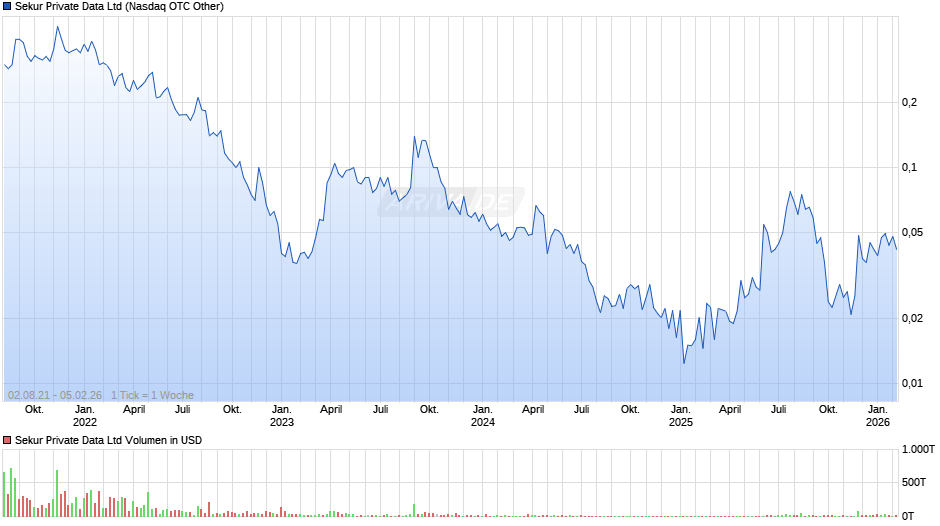Click the 'Jan. 2023' time axis label
The width and height of the screenshot is (940, 526).
pyautogui.click(x=282, y=416)
